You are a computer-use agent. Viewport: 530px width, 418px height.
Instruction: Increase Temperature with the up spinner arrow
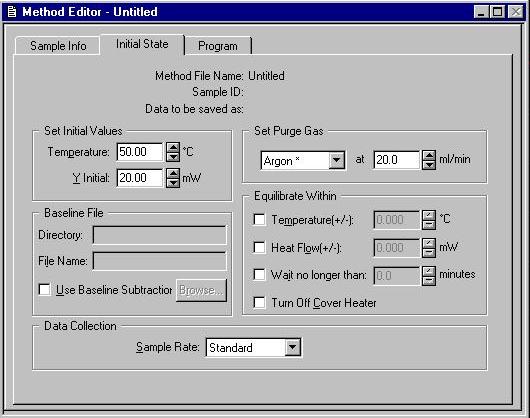pyautogui.click(x=173, y=147)
